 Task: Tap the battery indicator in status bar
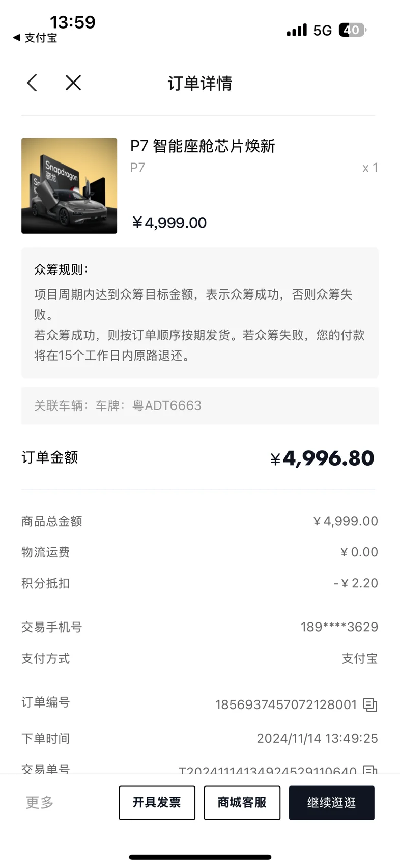coord(353,30)
